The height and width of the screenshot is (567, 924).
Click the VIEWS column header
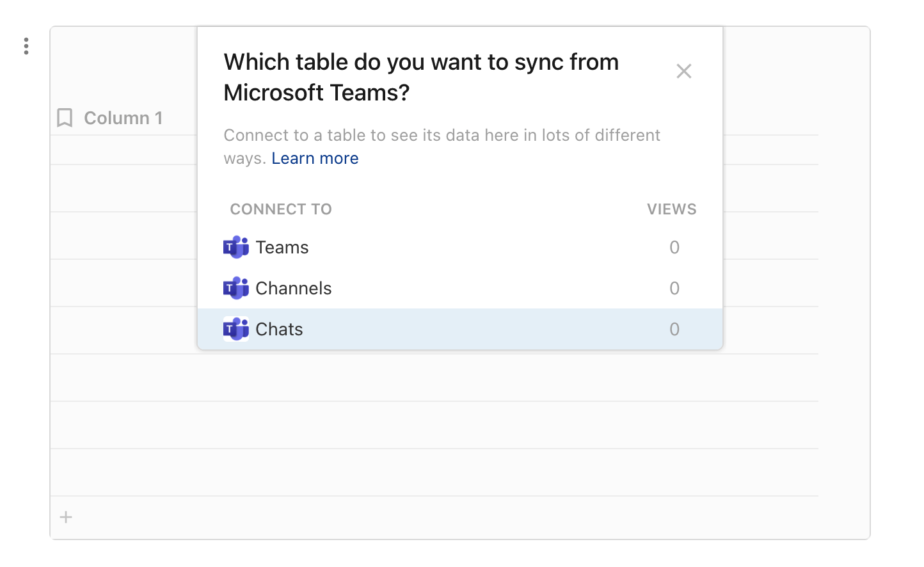click(671, 209)
